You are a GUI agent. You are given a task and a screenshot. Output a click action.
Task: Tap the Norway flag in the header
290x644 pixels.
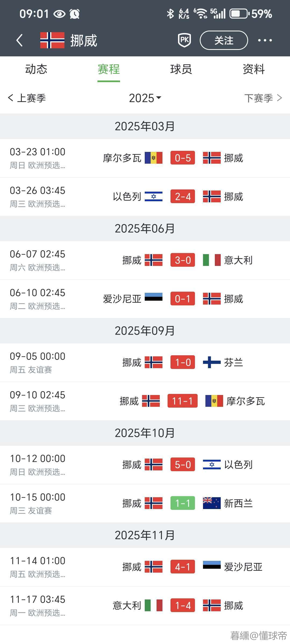click(x=52, y=40)
